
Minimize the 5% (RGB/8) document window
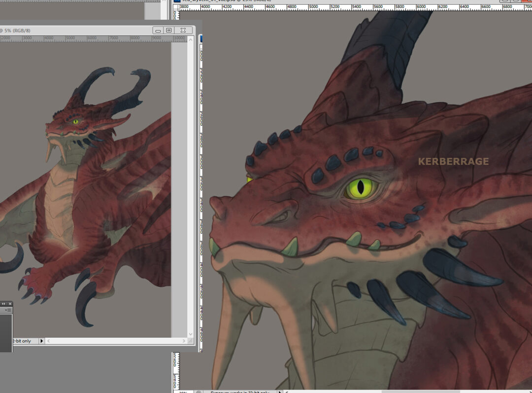(x=158, y=31)
